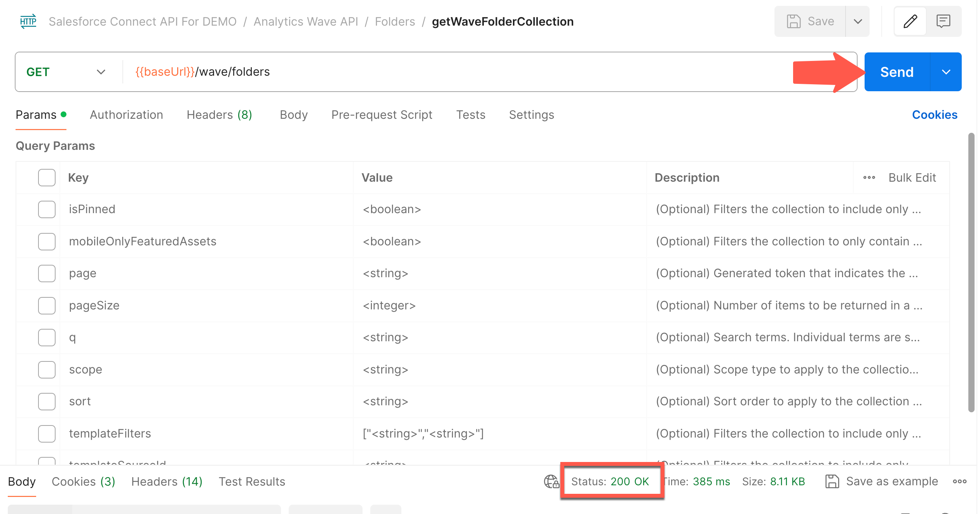This screenshot has height=514, width=980.
Task: Open the comments icon
Action: [x=943, y=21]
